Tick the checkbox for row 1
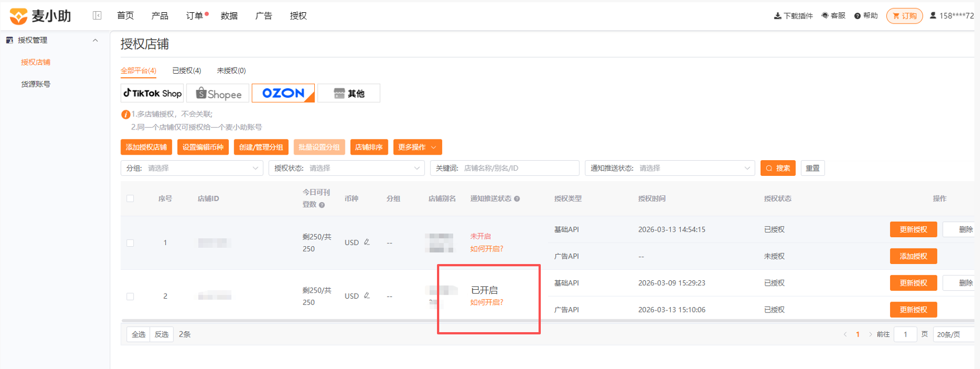 pyautogui.click(x=130, y=243)
